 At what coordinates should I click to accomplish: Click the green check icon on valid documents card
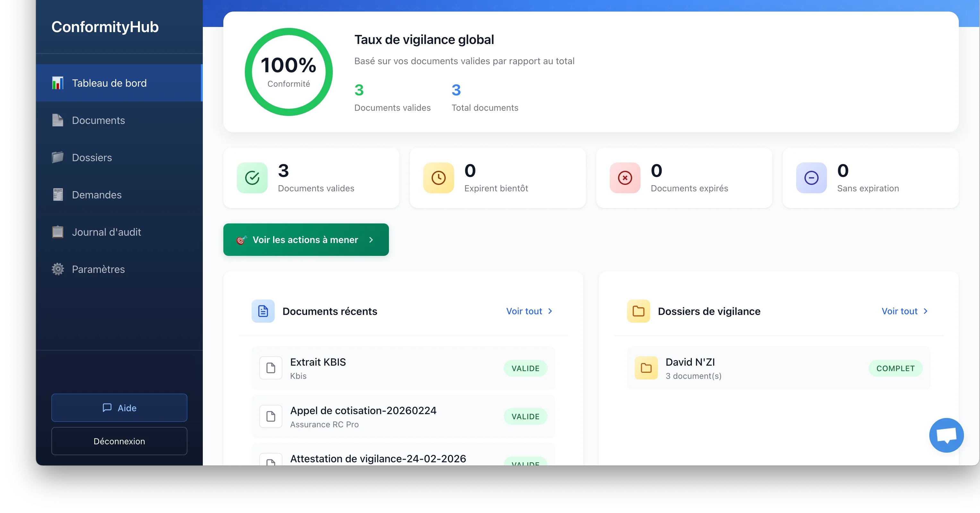tap(252, 178)
